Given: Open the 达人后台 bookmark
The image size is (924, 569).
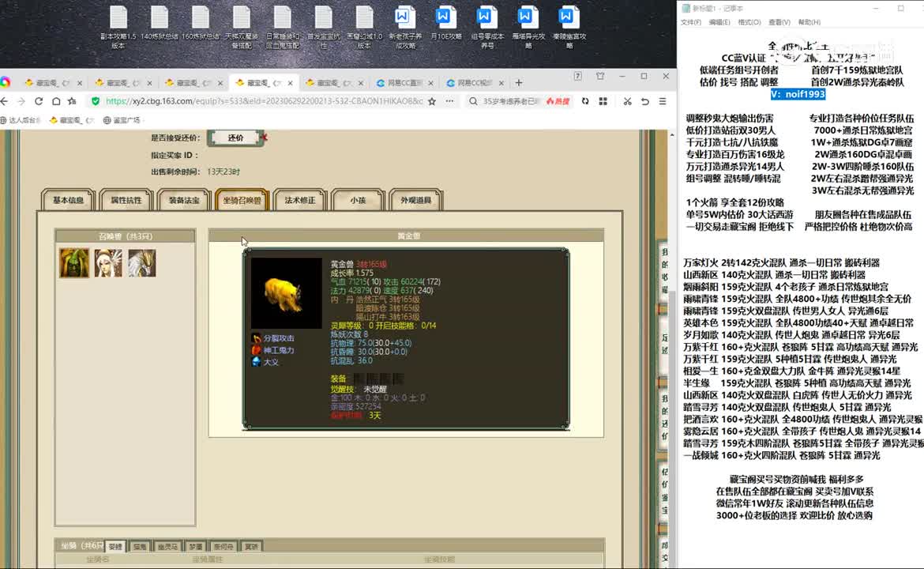Looking at the screenshot, I should point(21,120).
